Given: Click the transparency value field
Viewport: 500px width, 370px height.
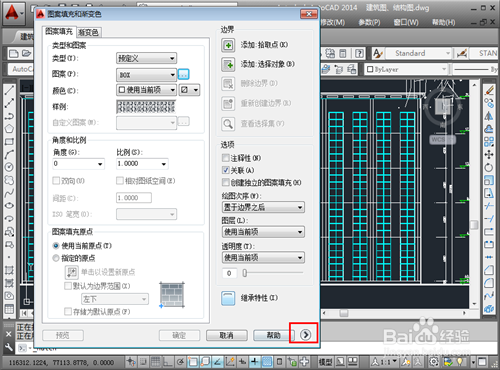Looking at the screenshot, I should pos(229,273).
